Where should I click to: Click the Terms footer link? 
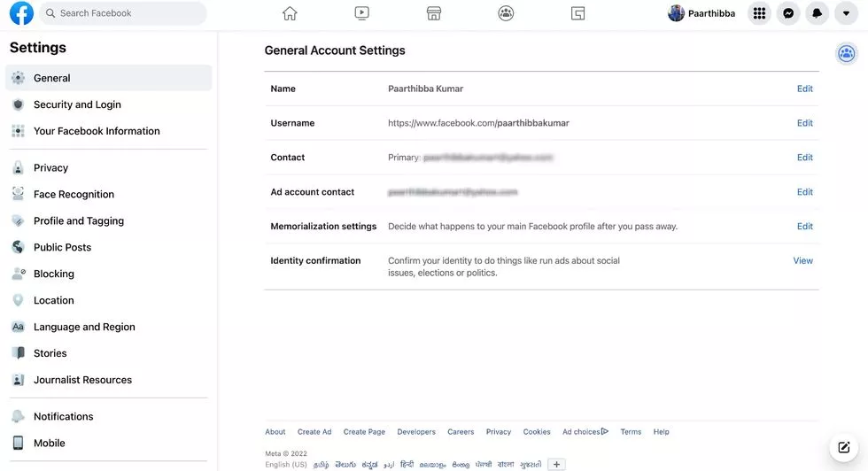(x=631, y=432)
